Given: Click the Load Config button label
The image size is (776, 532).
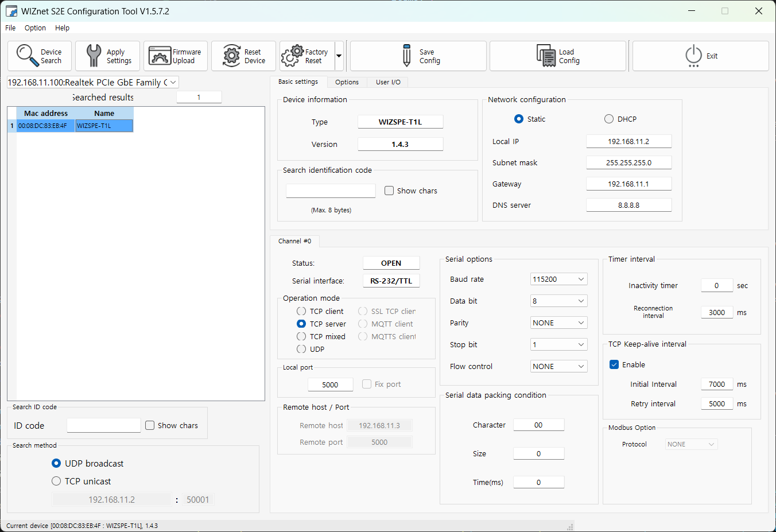Looking at the screenshot, I should [x=569, y=56].
